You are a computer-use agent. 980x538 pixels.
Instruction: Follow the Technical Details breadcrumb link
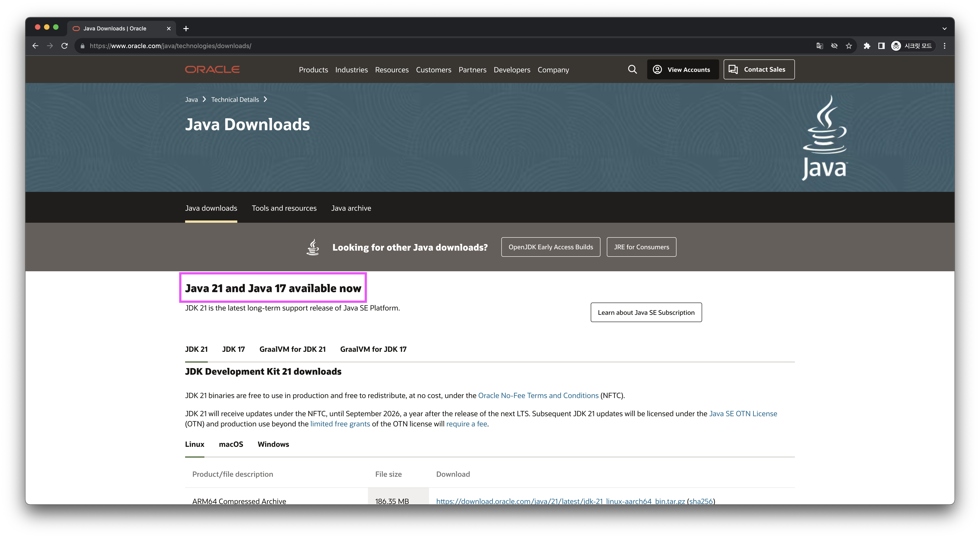coord(235,99)
